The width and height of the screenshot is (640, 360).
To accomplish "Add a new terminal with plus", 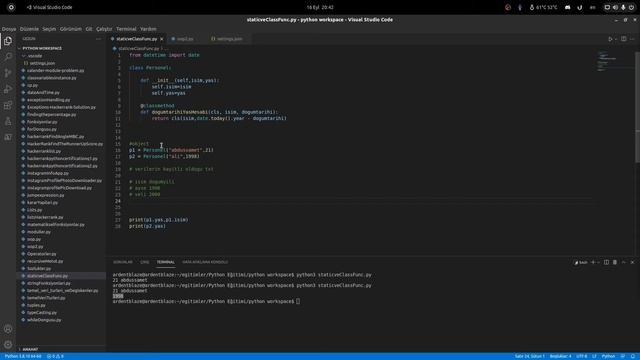I will tap(593, 262).
